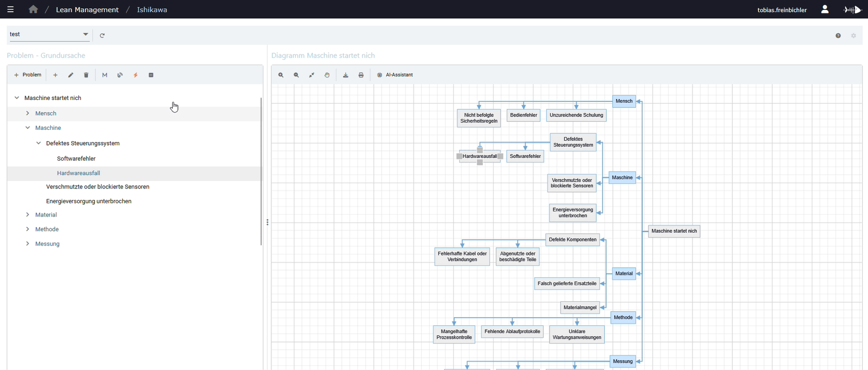868x370 pixels.
Task: Click the panel splitter handle
Action: (x=268, y=222)
